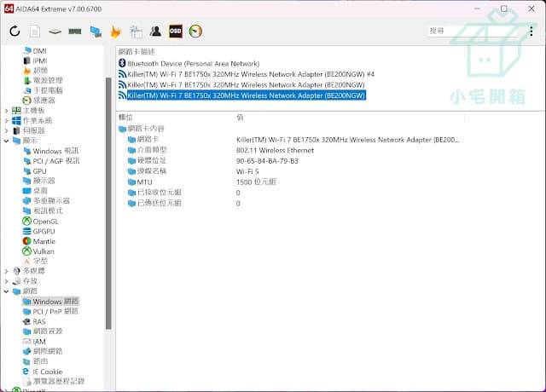The width and height of the screenshot is (546, 392).
Task: Open the IE Cookie tree item
Action: point(43,372)
